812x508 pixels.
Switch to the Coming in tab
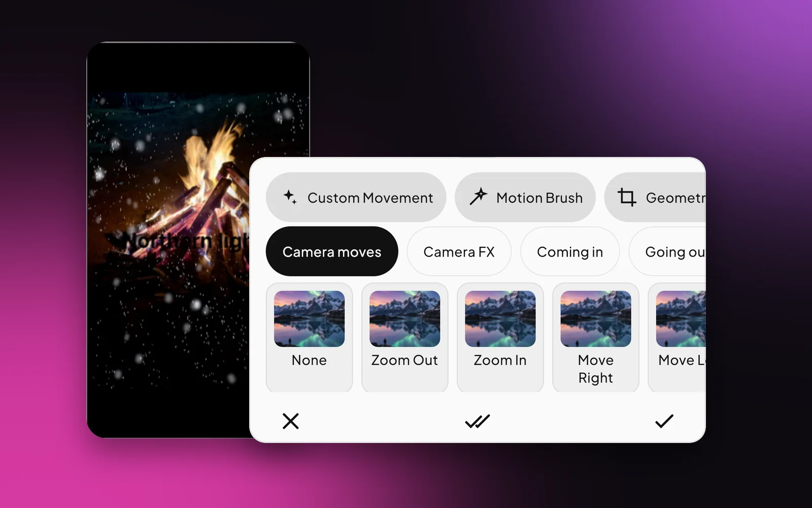[570, 251]
